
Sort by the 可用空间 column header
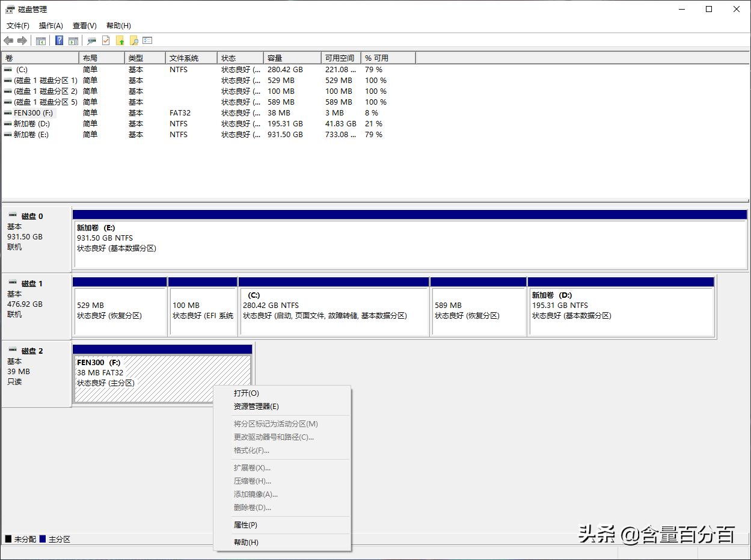pyautogui.click(x=341, y=58)
